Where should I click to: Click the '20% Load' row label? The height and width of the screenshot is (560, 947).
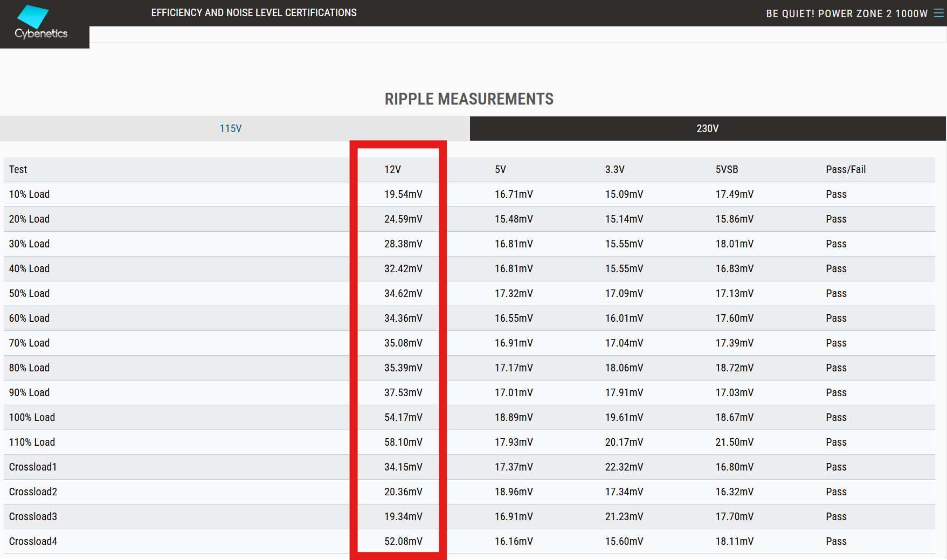(29, 219)
